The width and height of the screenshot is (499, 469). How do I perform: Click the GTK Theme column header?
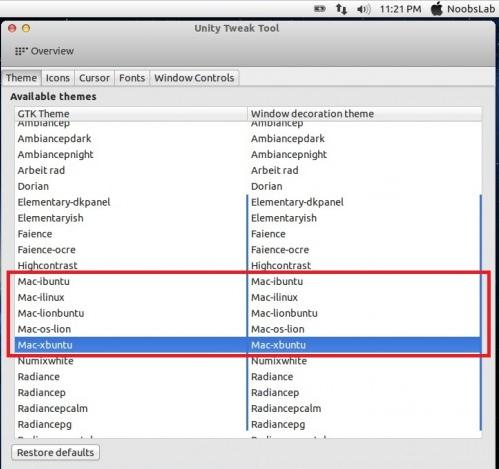click(x=131, y=114)
